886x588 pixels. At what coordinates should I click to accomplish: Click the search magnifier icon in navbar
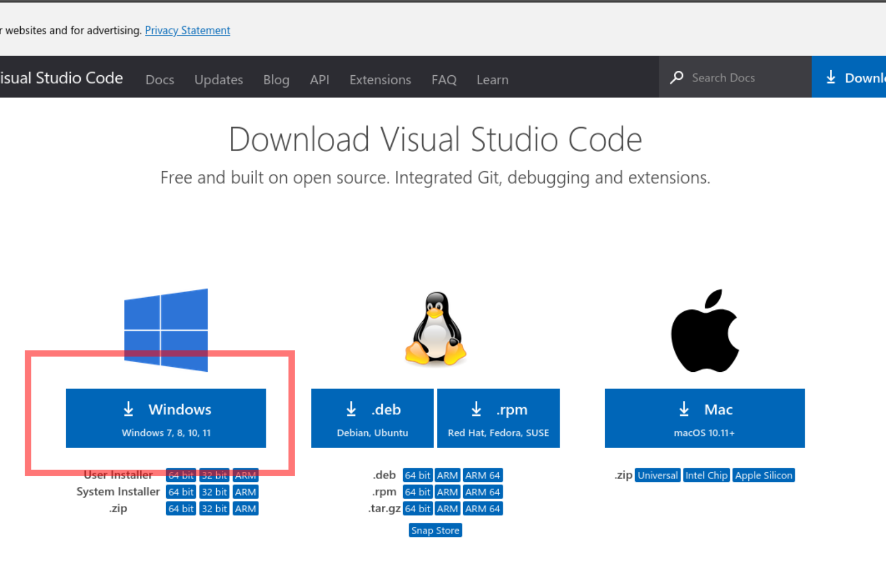click(x=677, y=77)
